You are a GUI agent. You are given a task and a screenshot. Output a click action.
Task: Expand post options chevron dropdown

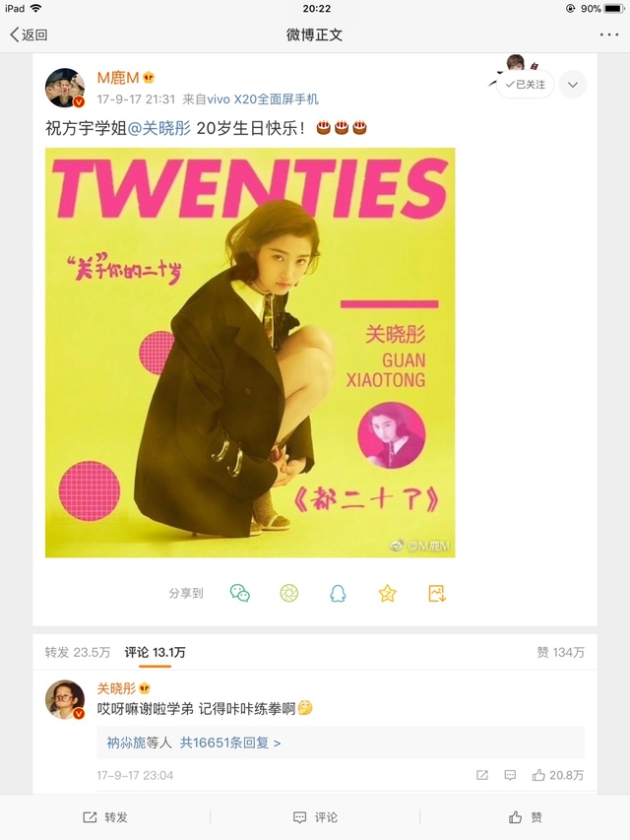[573, 85]
